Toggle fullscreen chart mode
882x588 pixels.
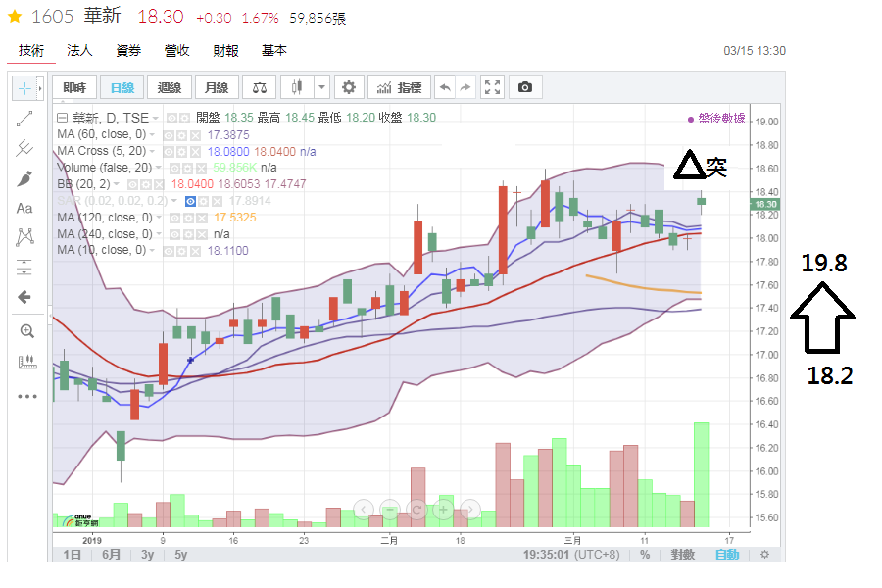tap(492, 87)
